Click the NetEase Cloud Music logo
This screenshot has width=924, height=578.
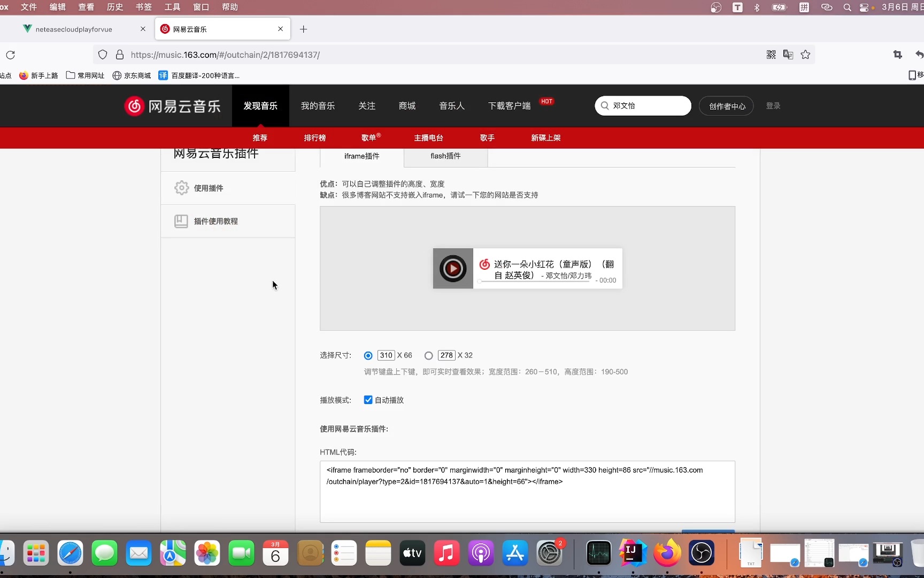point(172,106)
